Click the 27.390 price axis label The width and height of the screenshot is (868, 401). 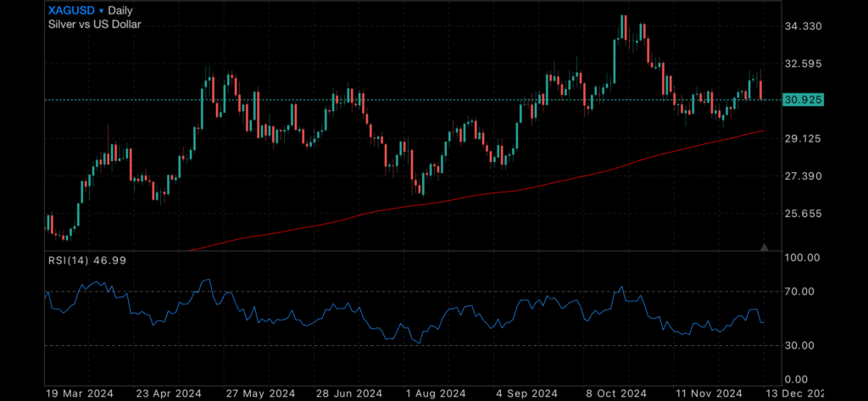[x=804, y=176]
